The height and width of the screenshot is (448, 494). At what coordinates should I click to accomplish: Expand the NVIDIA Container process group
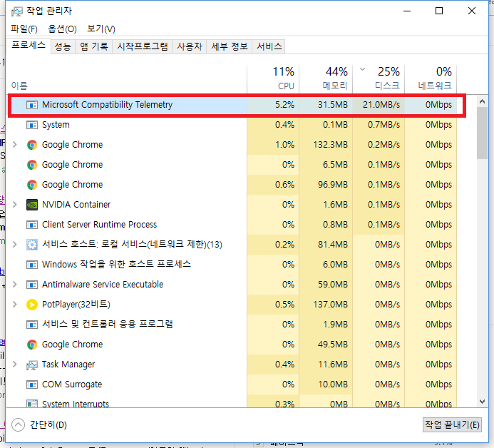pos(14,205)
